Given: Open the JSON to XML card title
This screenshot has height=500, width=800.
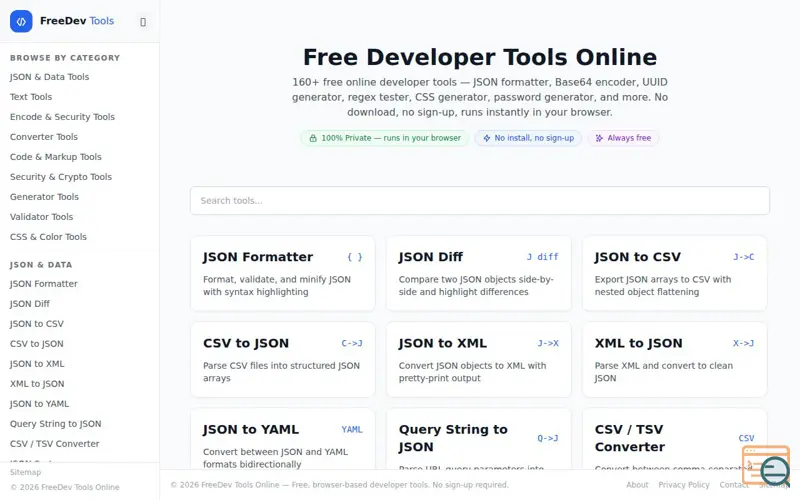Looking at the screenshot, I should point(443,343).
